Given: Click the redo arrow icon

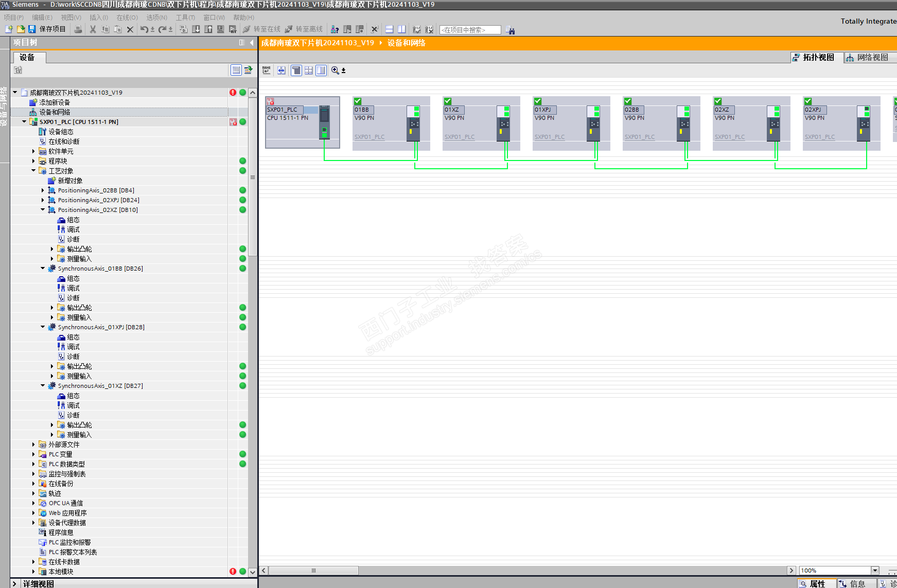Looking at the screenshot, I should tap(162, 29).
